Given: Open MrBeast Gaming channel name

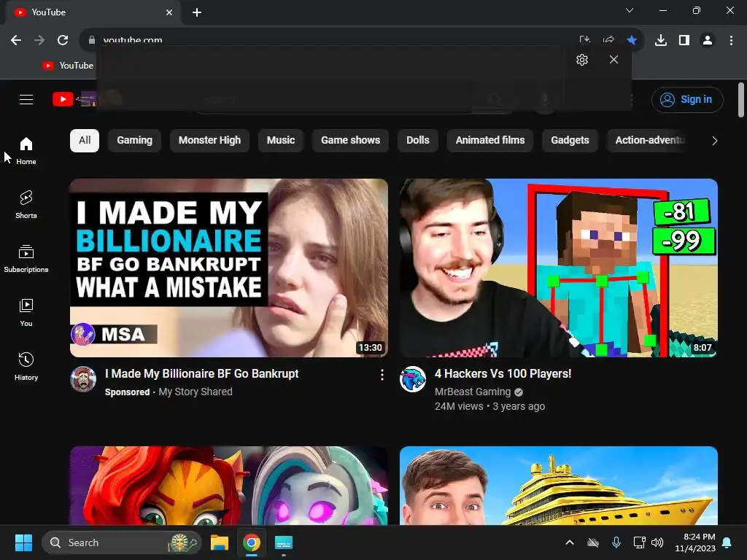Looking at the screenshot, I should [x=473, y=392].
